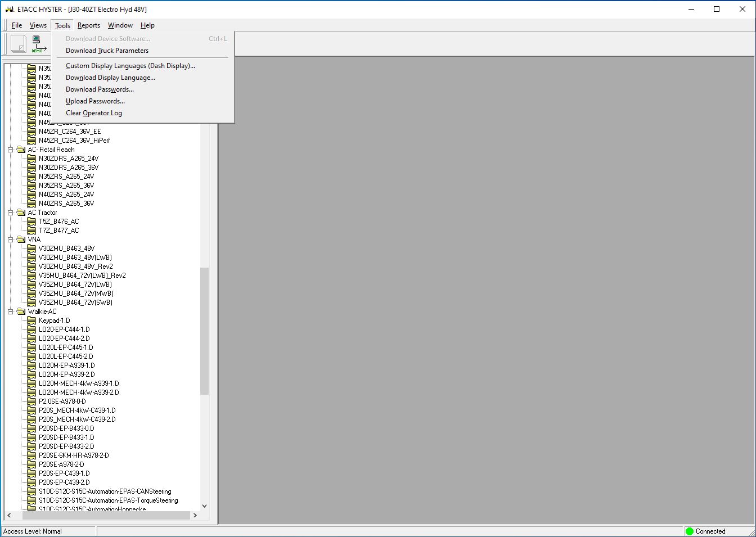Click the Connected status bar label
Screen dimensions: 756x537
coord(710,531)
